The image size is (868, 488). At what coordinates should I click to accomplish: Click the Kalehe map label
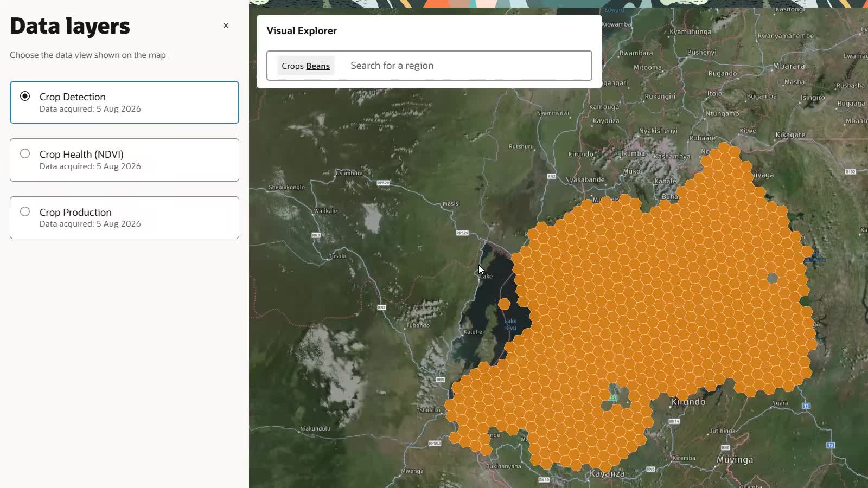[x=473, y=332]
